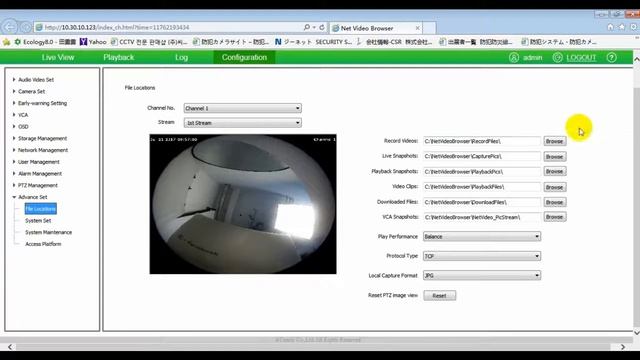Click the VCA Snapshots path field

pyautogui.click(x=482, y=217)
